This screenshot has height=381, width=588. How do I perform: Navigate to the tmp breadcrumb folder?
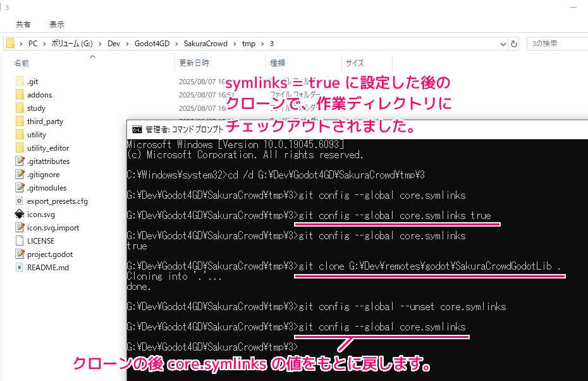(248, 44)
